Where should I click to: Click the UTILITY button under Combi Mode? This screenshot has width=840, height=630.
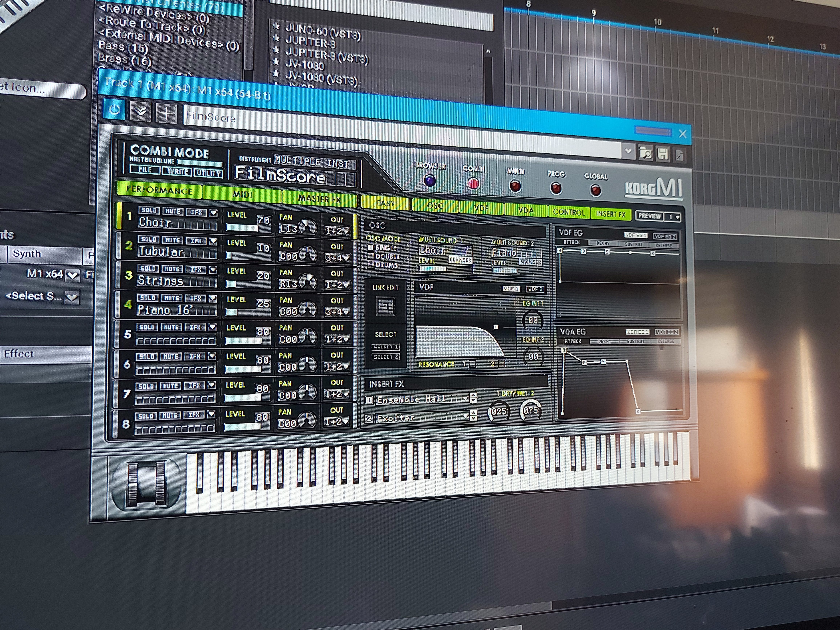(x=208, y=173)
